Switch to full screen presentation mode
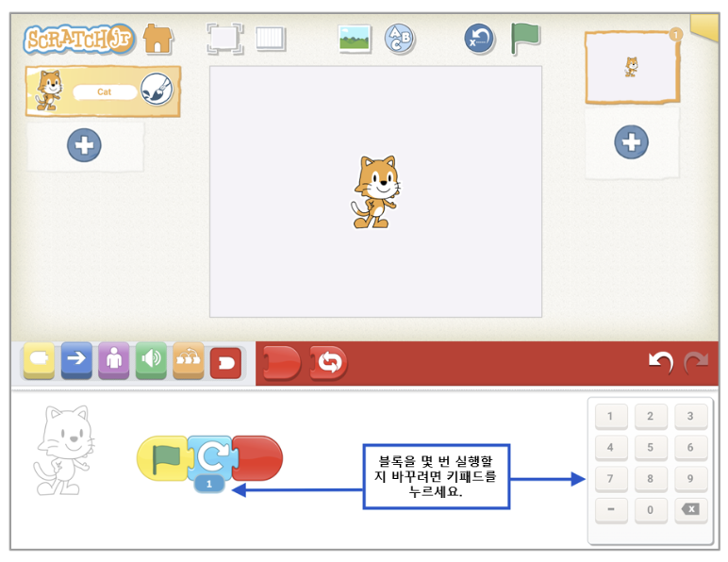This screenshot has height=562, width=728. (224, 39)
